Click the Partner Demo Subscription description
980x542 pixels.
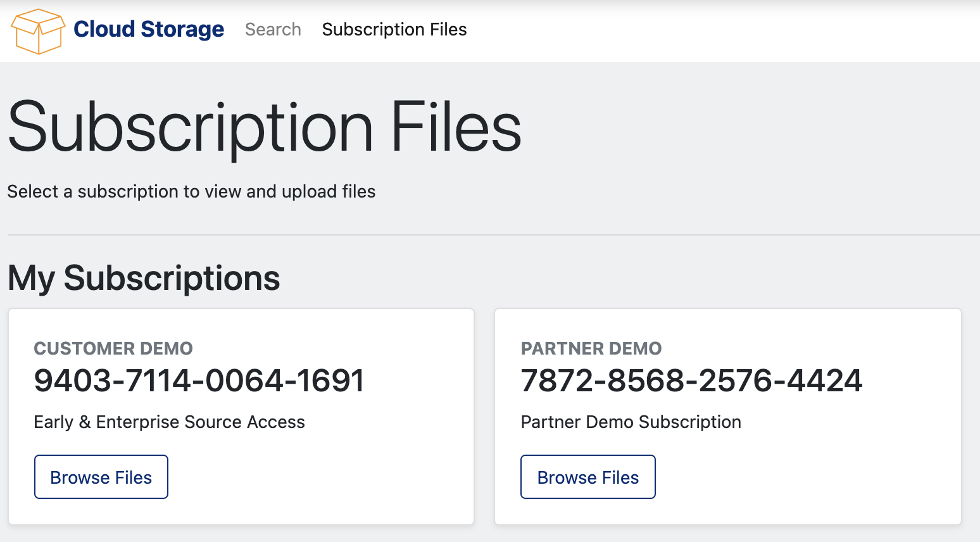point(631,422)
